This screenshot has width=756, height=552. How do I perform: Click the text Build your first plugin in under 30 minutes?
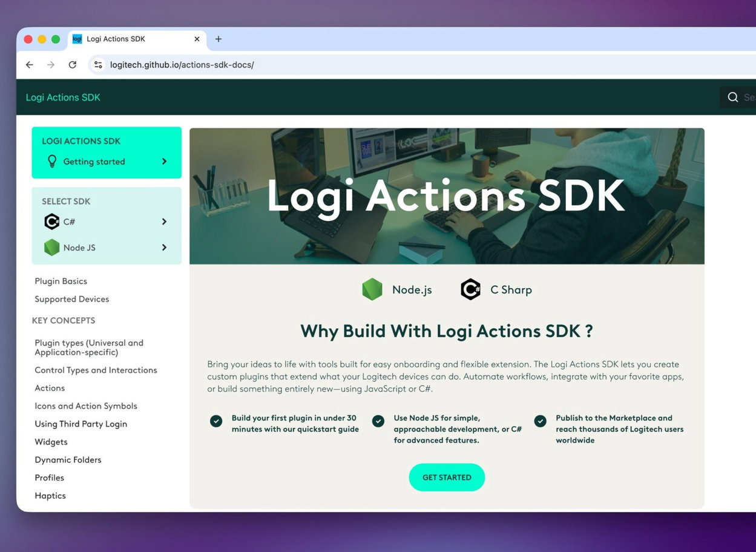pyautogui.click(x=295, y=424)
